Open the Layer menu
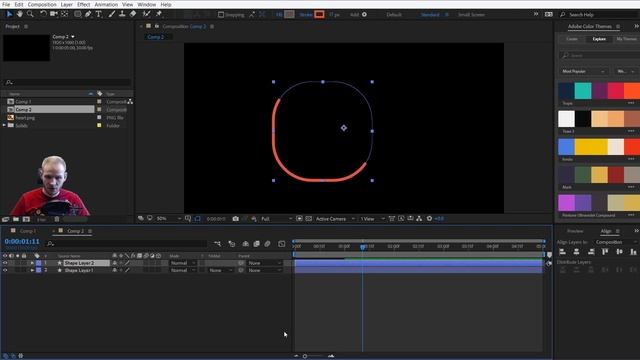 (67, 4)
